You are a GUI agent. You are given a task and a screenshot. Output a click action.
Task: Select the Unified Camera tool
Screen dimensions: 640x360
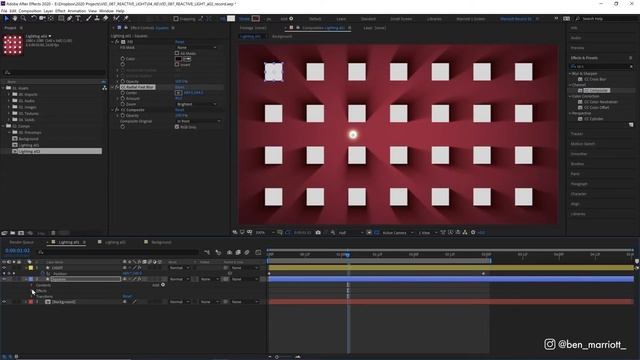coord(42,18)
